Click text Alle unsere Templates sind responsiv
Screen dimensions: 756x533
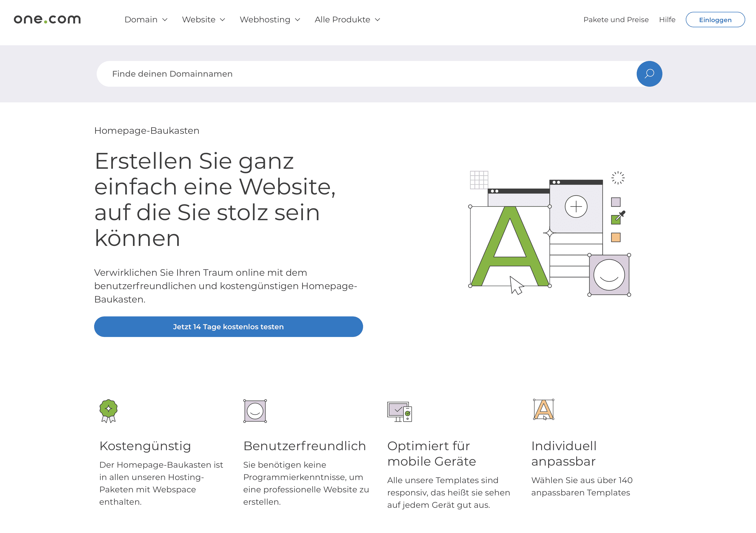tap(448, 492)
